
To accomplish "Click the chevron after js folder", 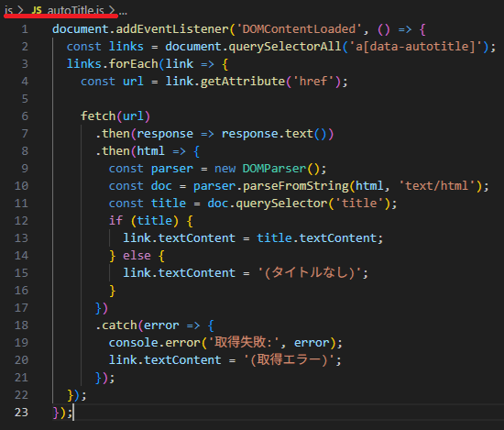I will click(20, 10).
